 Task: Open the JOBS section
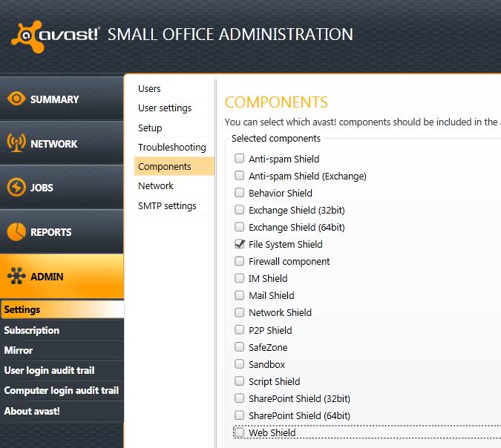62,188
